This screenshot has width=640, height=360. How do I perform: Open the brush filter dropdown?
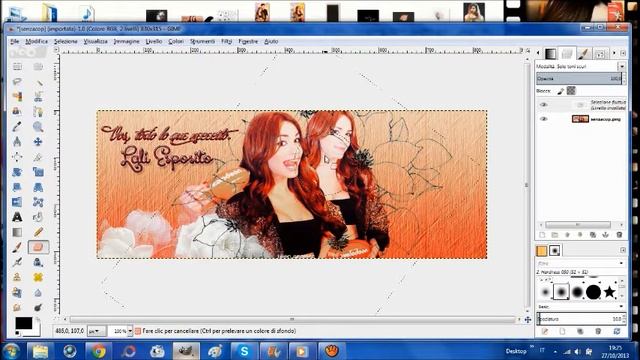coord(621,263)
